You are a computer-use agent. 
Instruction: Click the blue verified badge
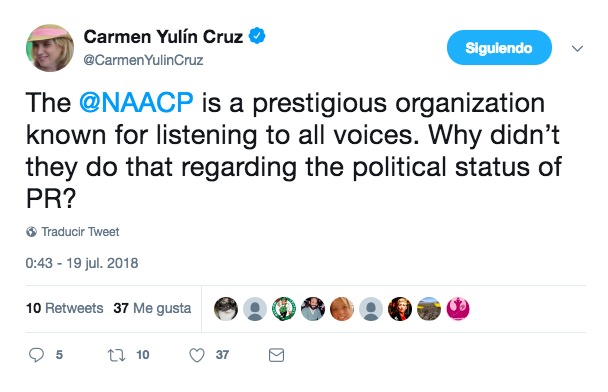257,36
